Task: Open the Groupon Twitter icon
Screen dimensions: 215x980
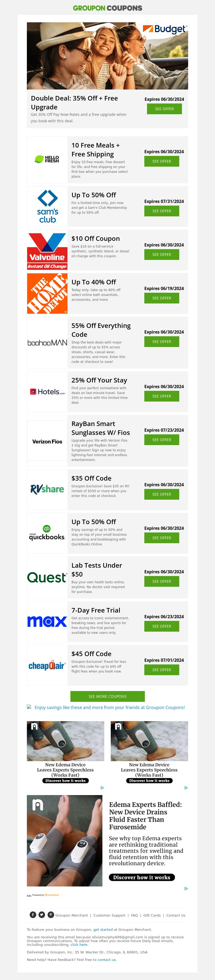Action: pos(42,915)
